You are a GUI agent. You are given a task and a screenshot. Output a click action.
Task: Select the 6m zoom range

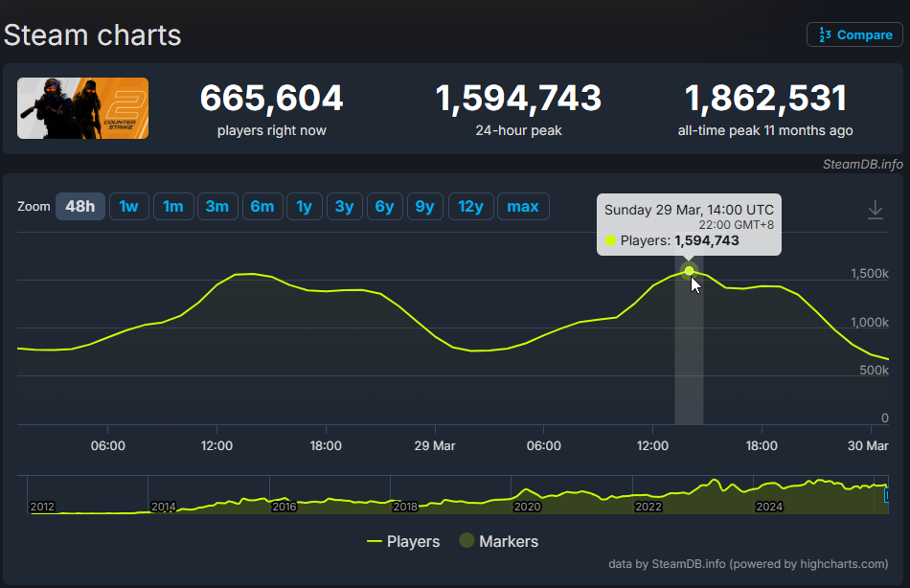pos(262,207)
